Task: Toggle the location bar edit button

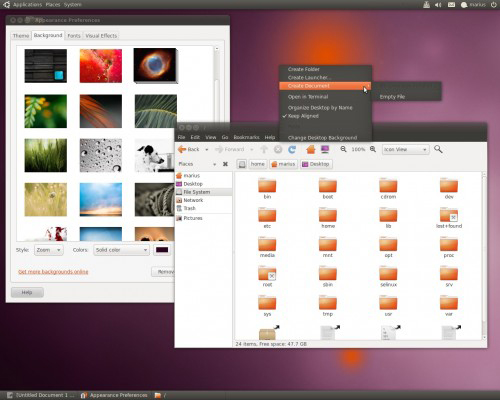Action: (x=242, y=164)
